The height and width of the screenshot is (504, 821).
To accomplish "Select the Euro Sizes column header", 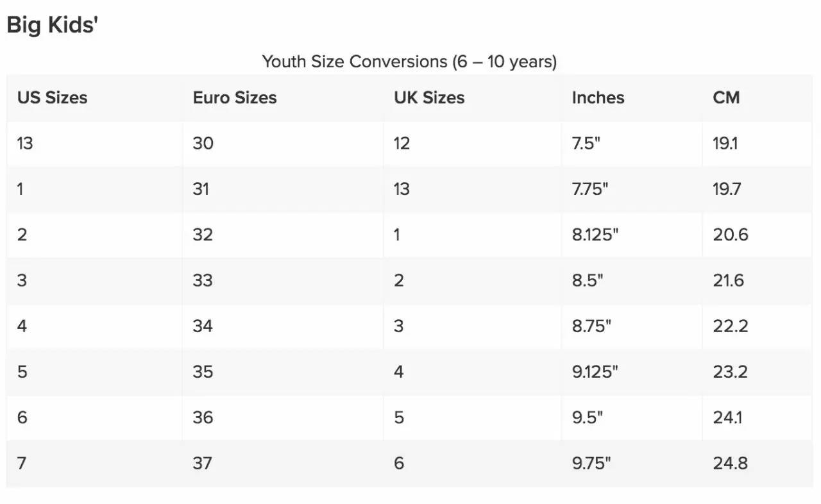I will pos(235,97).
